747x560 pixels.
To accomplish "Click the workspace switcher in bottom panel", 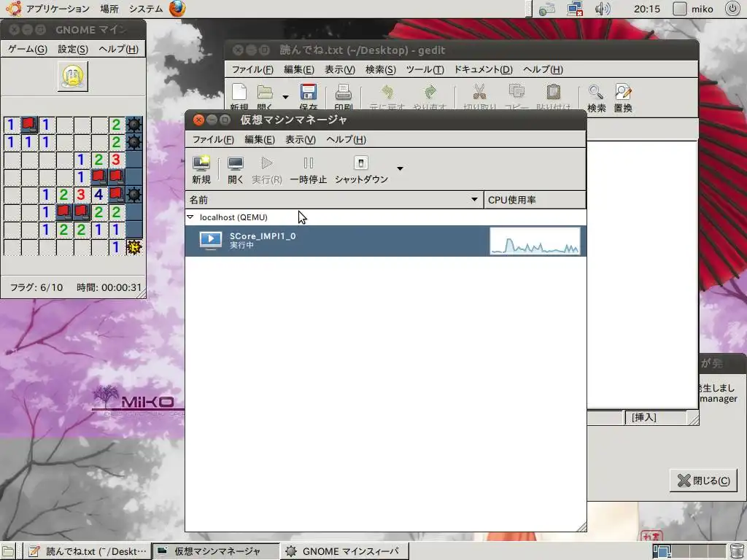I will [x=689, y=551].
